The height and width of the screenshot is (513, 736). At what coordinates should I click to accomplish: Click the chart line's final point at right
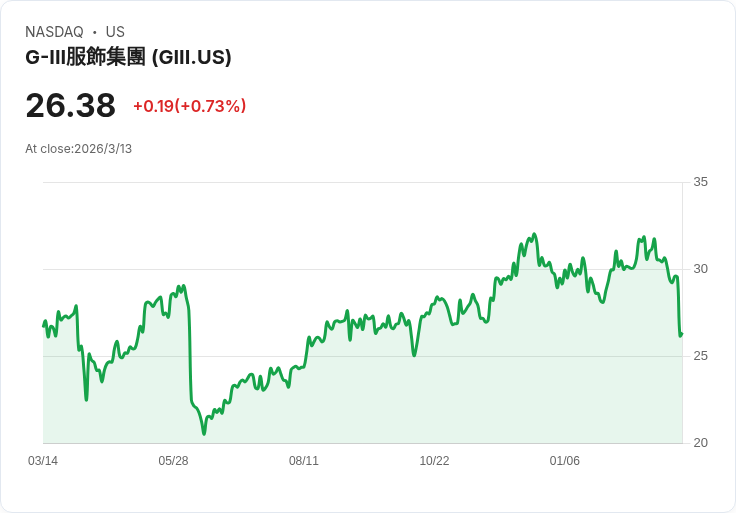(x=681, y=334)
